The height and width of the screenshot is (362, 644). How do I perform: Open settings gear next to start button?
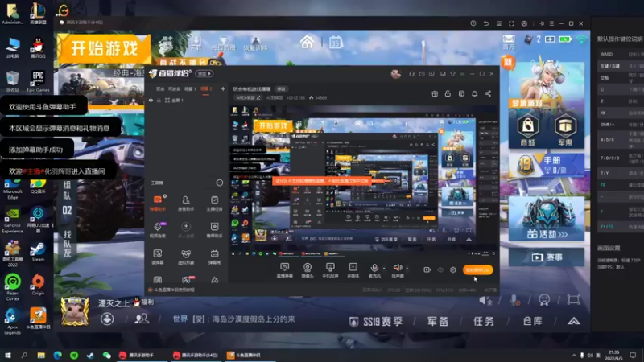(453, 269)
